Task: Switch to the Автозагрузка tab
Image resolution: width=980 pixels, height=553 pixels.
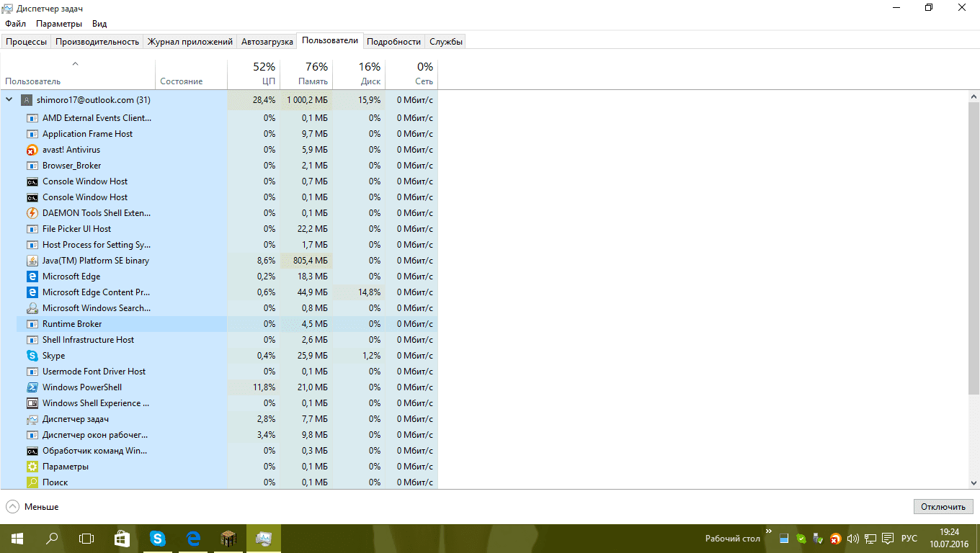Action: (267, 42)
